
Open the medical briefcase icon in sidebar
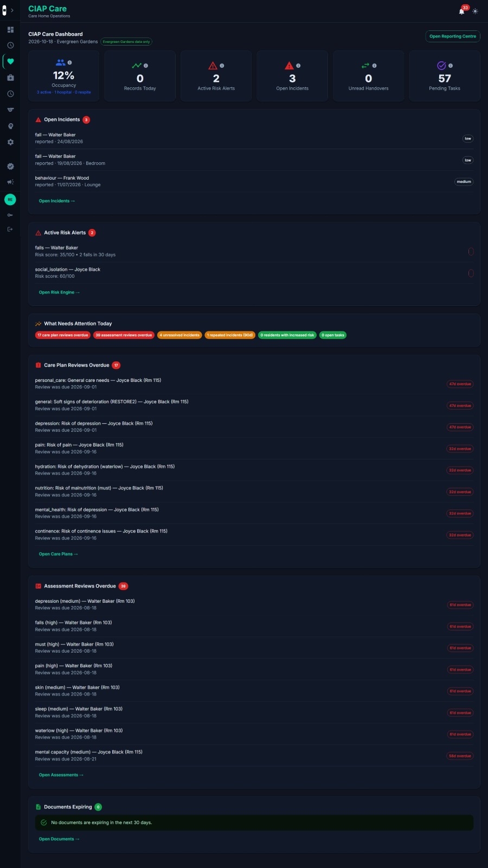point(10,78)
